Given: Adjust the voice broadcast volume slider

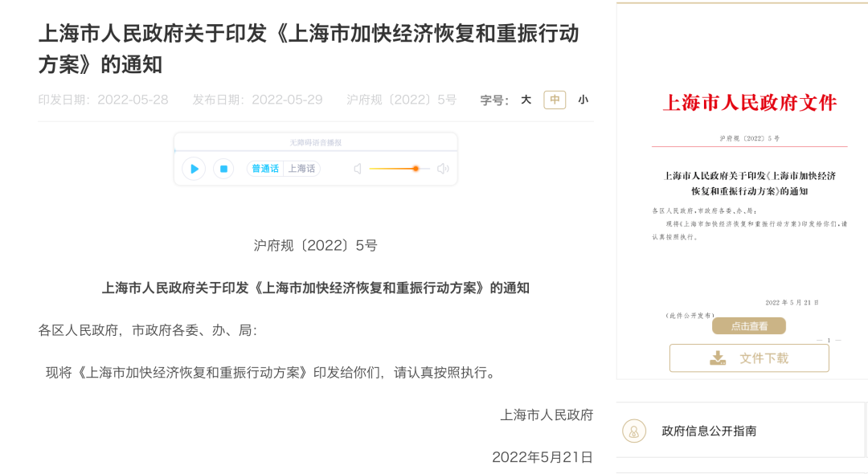Looking at the screenshot, I should pos(415,169).
